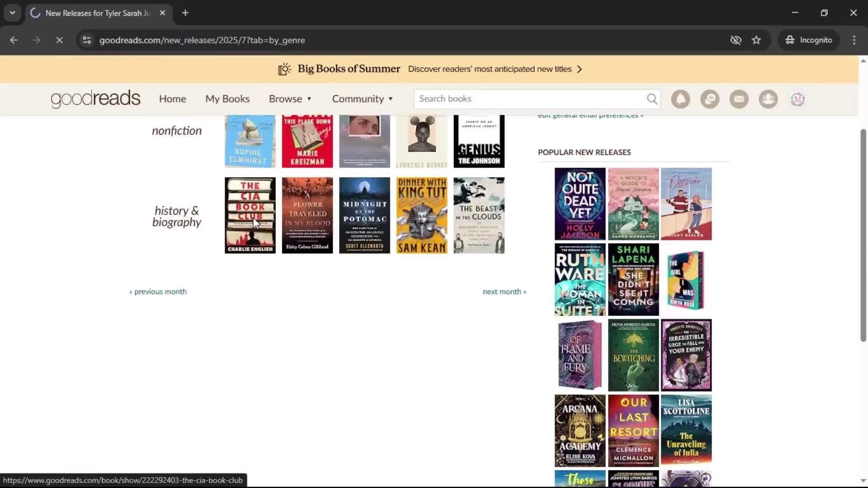Open Dinner with King Tut cover
The height and width of the screenshot is (488, 868).
[x=422, y=215]
